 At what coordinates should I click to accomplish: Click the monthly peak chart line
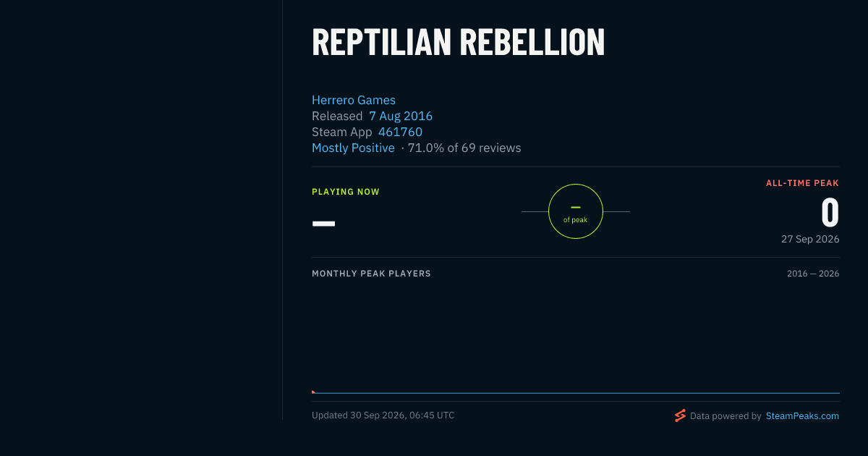point(576,393)
